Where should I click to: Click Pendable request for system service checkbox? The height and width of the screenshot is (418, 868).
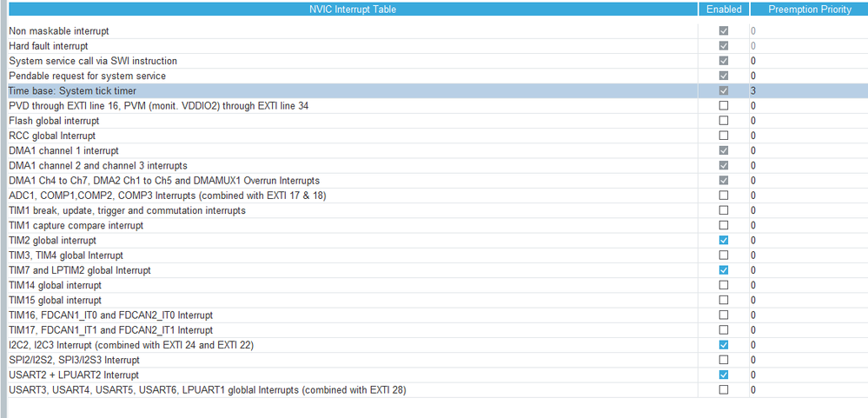[x=724, y=76]
